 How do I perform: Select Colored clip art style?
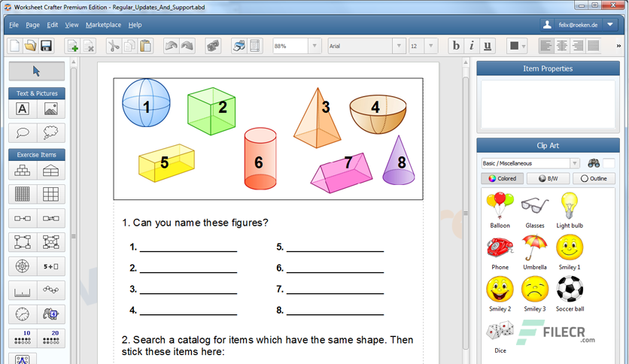pyautogui.click(x=503, y=178)
